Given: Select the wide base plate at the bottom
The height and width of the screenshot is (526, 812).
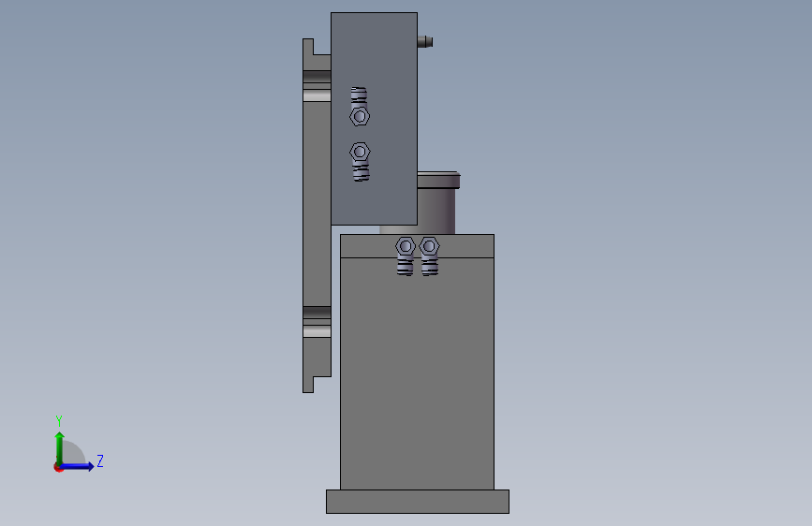Looking at the screenshot, I should [418, 502].
